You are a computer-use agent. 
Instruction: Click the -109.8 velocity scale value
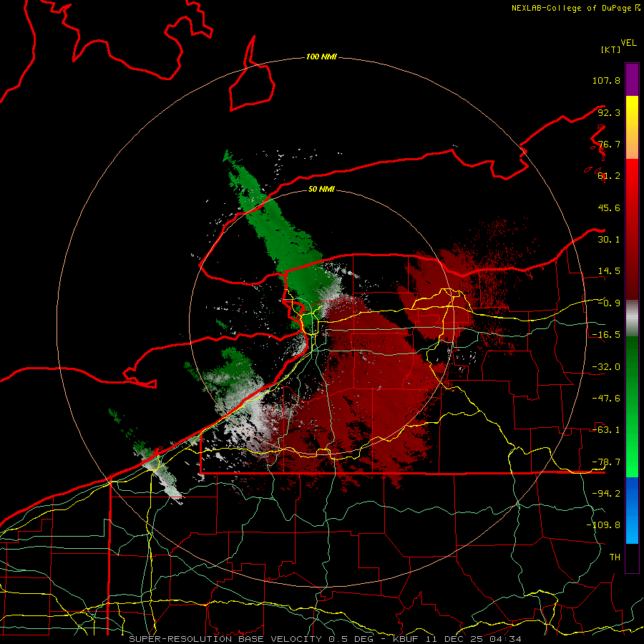coord(603,525)
